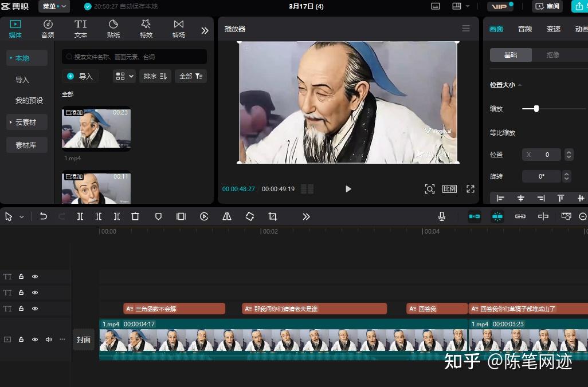
Task: Click the reverse playback icon
Action: 204,216
